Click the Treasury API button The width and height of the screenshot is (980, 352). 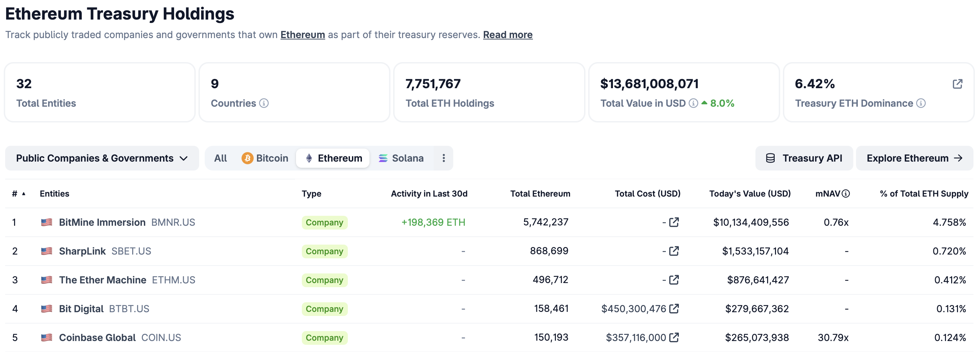click(804, 158)
